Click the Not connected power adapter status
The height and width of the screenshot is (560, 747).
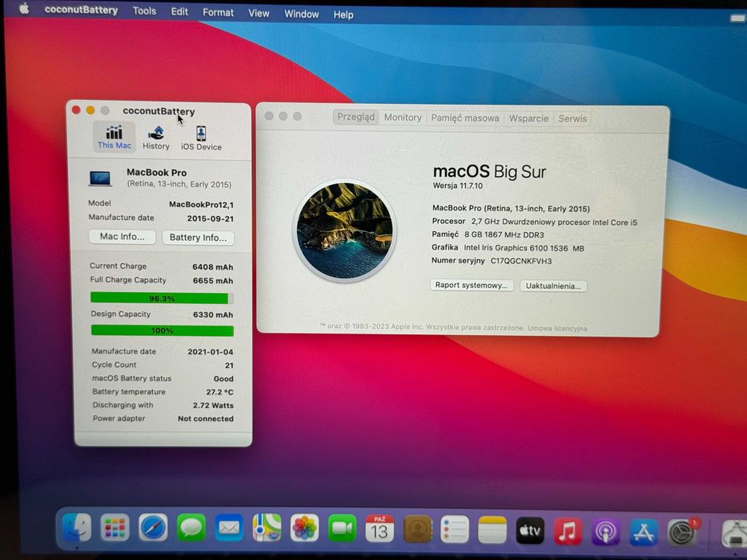pos(206,419)
